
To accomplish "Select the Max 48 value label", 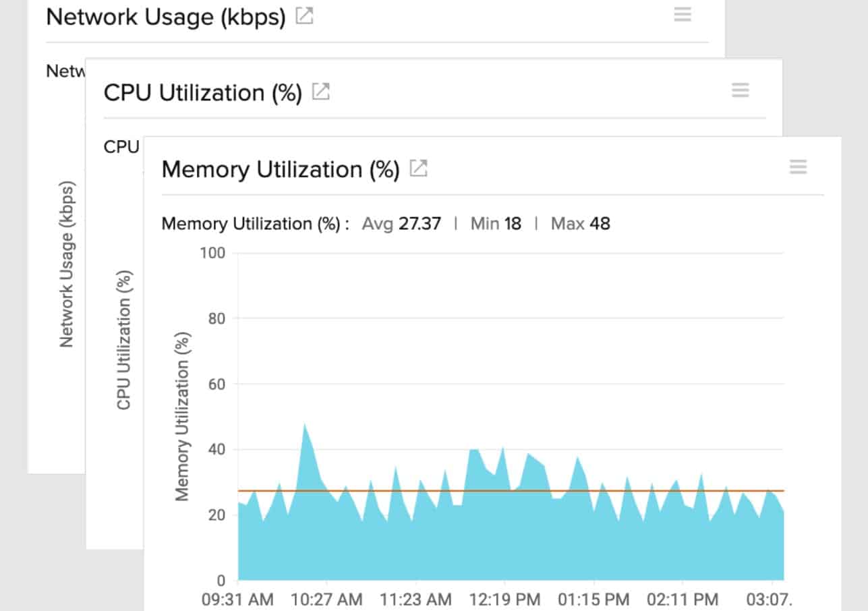I will pos(581,223).
